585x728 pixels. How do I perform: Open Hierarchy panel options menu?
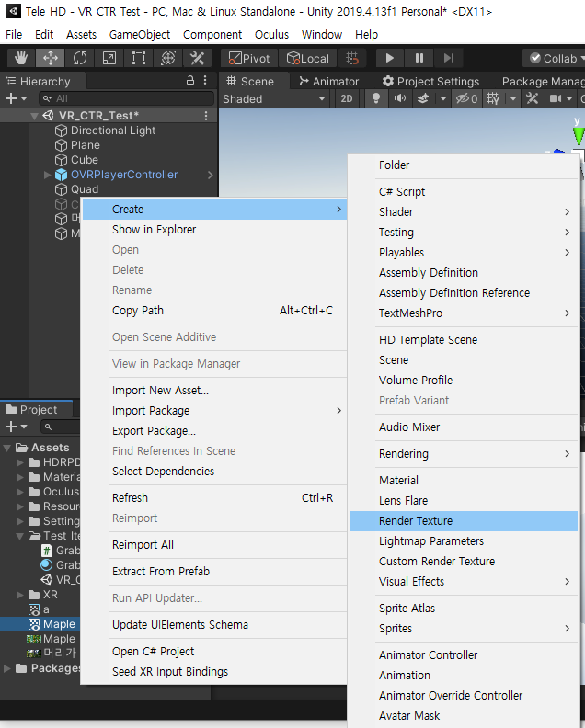pos(205,80)
